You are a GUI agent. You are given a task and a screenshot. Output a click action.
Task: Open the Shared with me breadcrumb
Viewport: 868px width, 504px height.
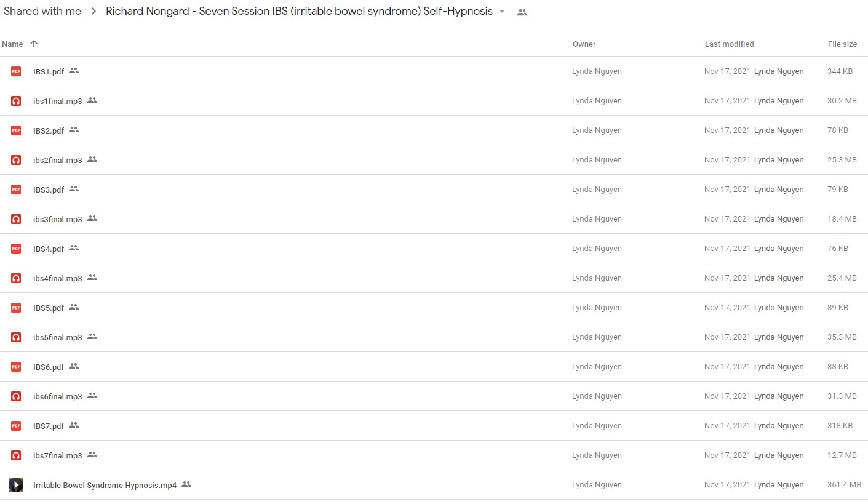click(x=42, y=11)
